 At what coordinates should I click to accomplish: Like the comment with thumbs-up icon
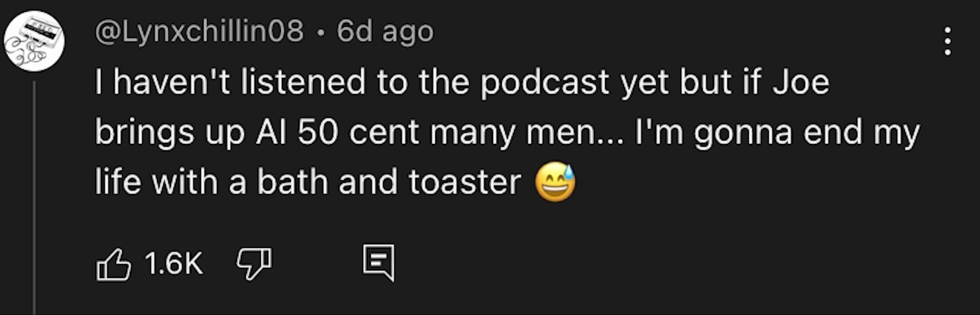(x=114, y=264)
